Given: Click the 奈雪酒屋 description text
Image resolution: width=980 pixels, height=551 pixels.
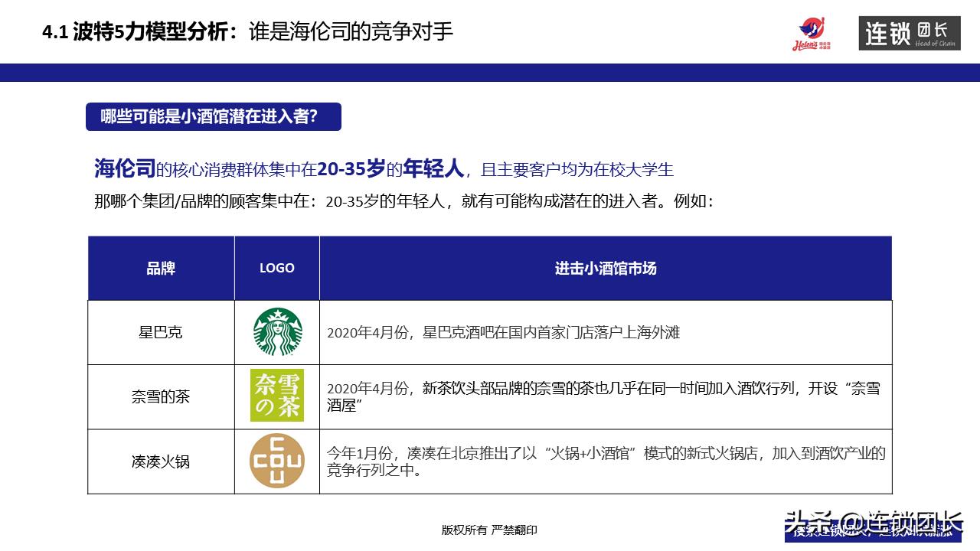Looking at the screenshot, I should 603,396.
